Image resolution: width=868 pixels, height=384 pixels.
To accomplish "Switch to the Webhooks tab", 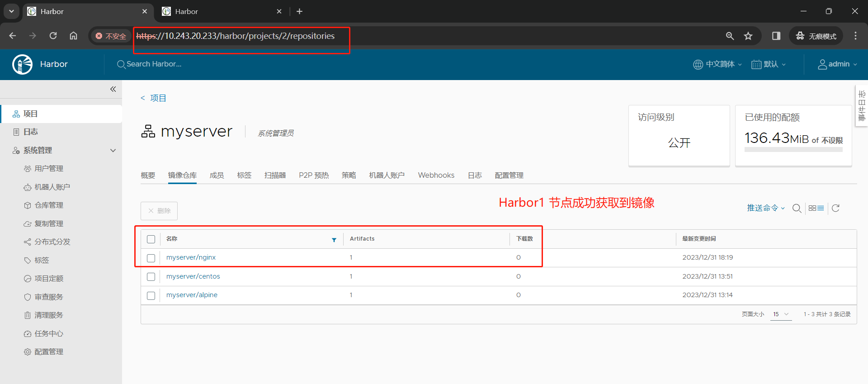I will [x=436, y=175].
